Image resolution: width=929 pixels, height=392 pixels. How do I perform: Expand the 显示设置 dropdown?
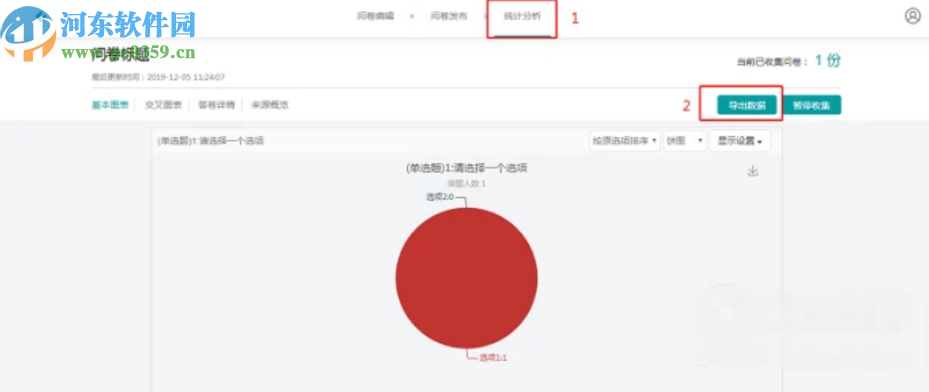coord(740,141)
